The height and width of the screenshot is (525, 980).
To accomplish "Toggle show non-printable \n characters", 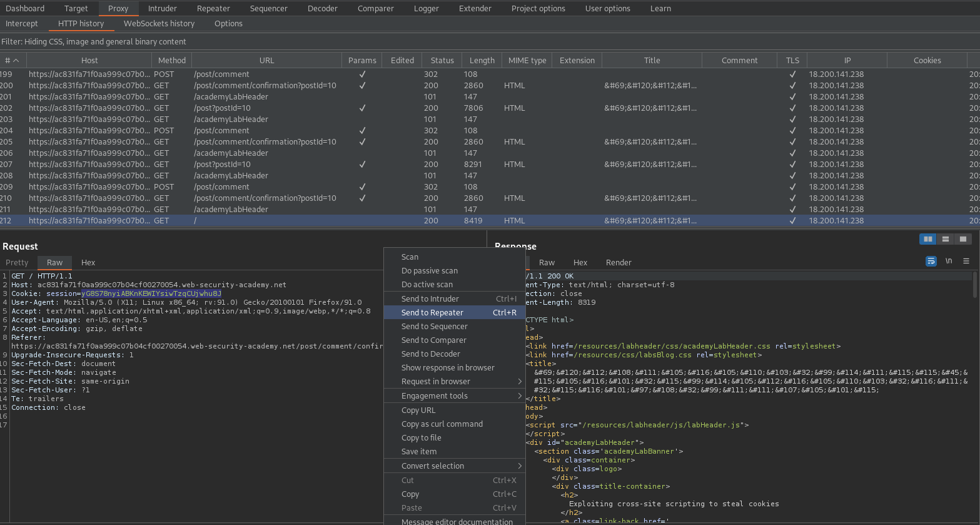I will (949, 261).
